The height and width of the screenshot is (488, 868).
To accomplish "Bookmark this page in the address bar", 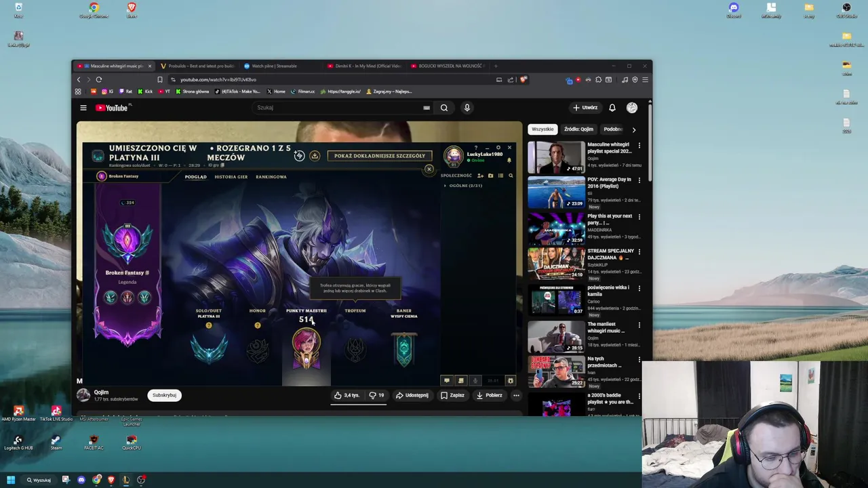I will 160,79.
